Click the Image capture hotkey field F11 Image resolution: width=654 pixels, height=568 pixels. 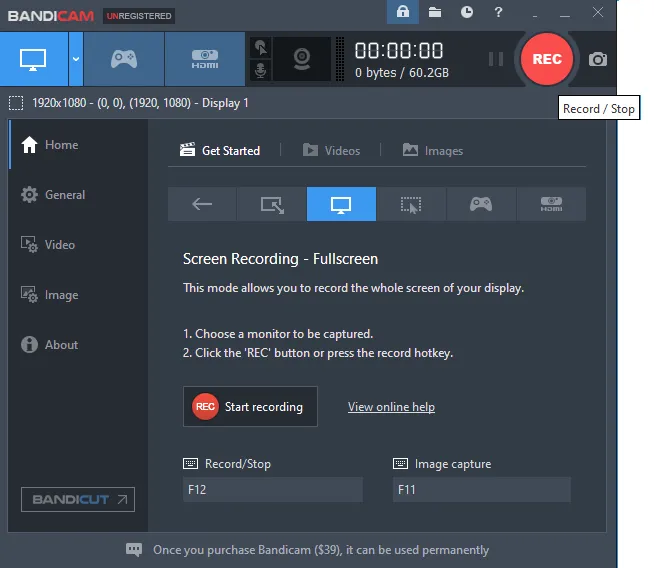click(482, 490)
